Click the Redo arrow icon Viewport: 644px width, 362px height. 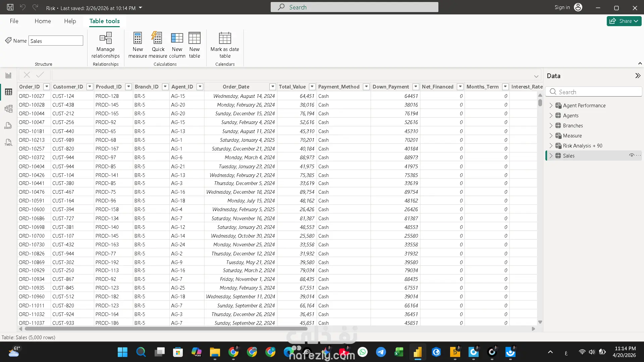[35, 7]
